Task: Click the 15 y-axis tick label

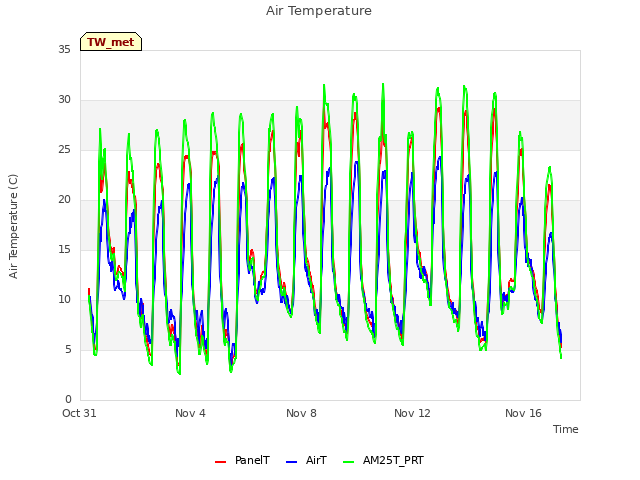Action: [64, 249]
